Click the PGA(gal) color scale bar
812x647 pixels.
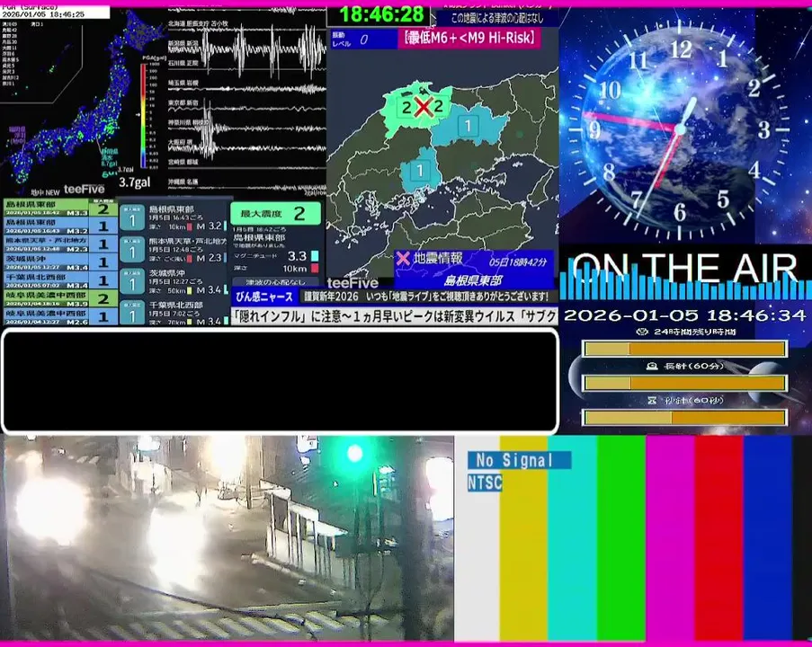(x=144, y=116)
